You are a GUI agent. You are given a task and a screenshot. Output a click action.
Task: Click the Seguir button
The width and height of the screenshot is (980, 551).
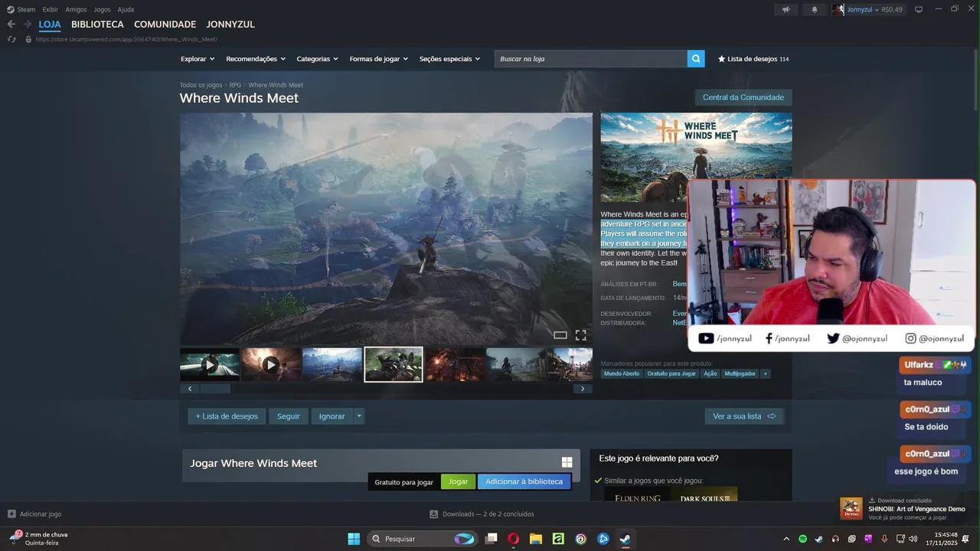289,416
